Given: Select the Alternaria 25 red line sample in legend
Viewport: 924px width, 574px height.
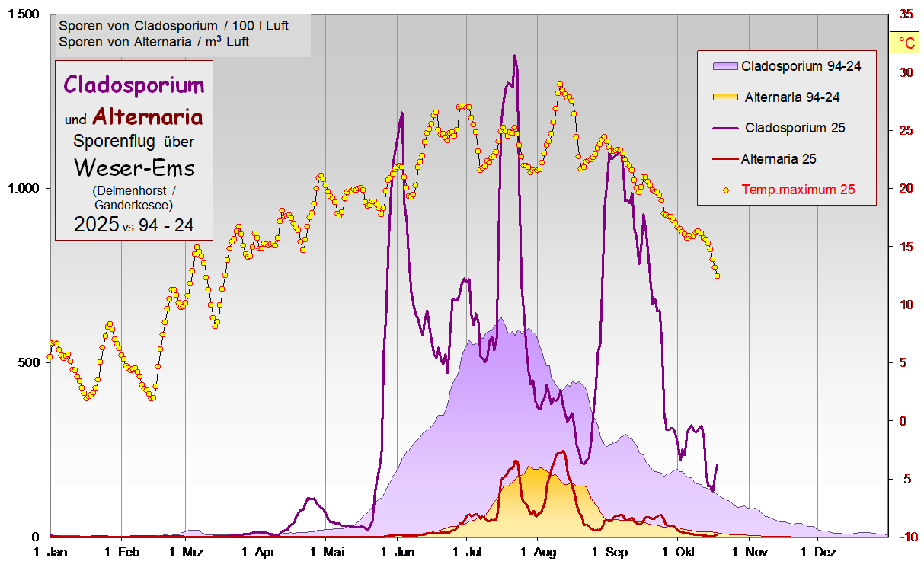Looking at the screenshot, I should pyautogui.click(x=724, y=159).
